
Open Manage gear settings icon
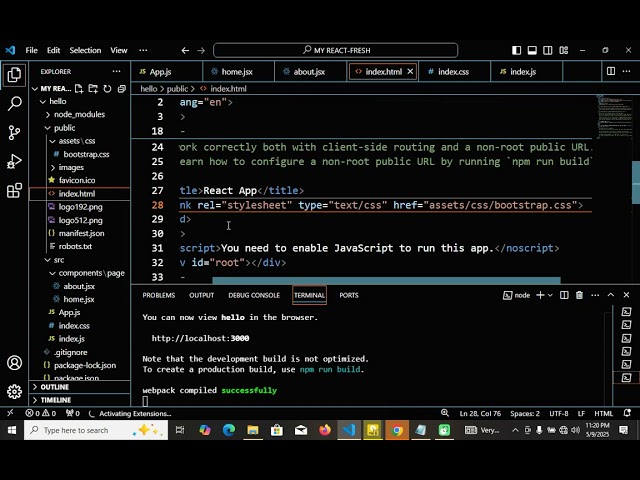click(x=14, y=391)
